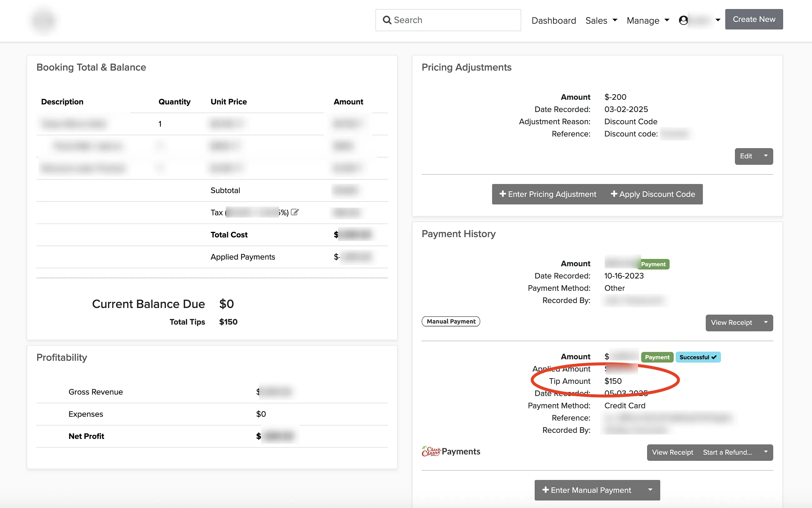This screenshot has width=812, height=508.
Task: Click the search magnifier icon
Action: tap(387, 20)
